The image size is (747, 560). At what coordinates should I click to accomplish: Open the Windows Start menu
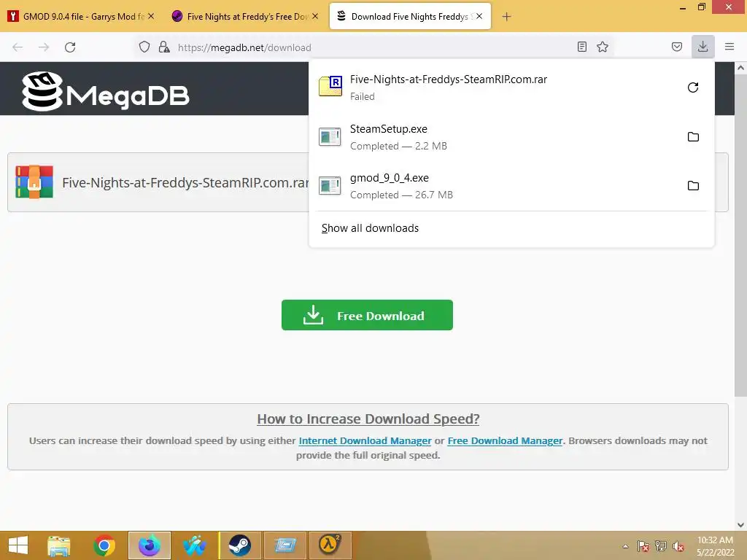18,545
